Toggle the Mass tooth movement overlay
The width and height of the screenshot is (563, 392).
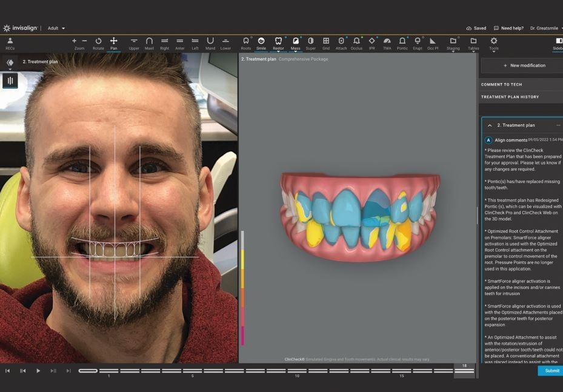click(296, 44)
